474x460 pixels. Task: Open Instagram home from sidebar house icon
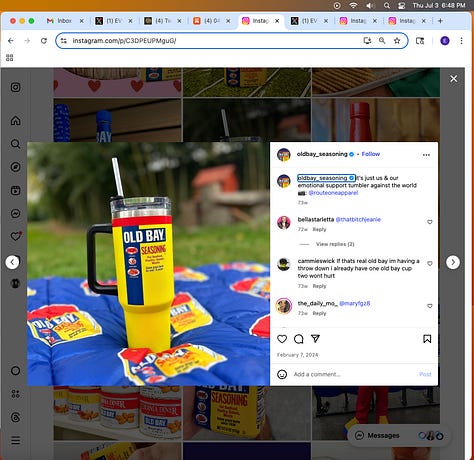click(x=15, y=120)
